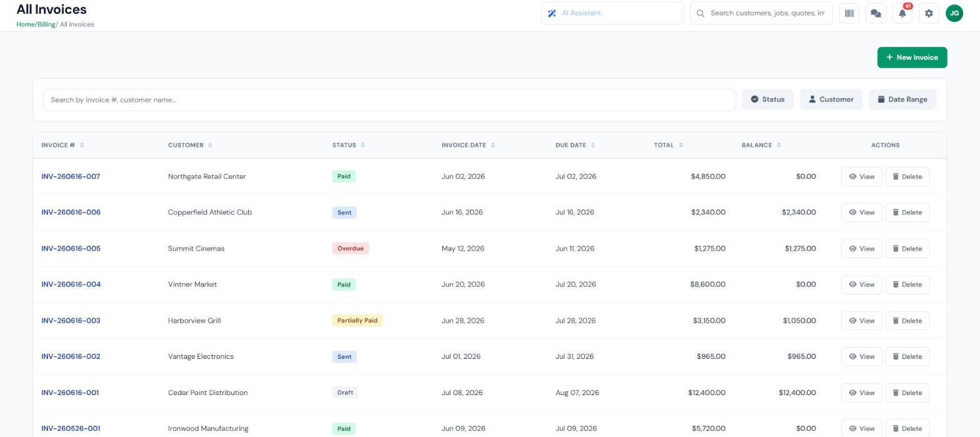
Task: Delete Summit Cinemas invoice
Action: coord(907,249)
